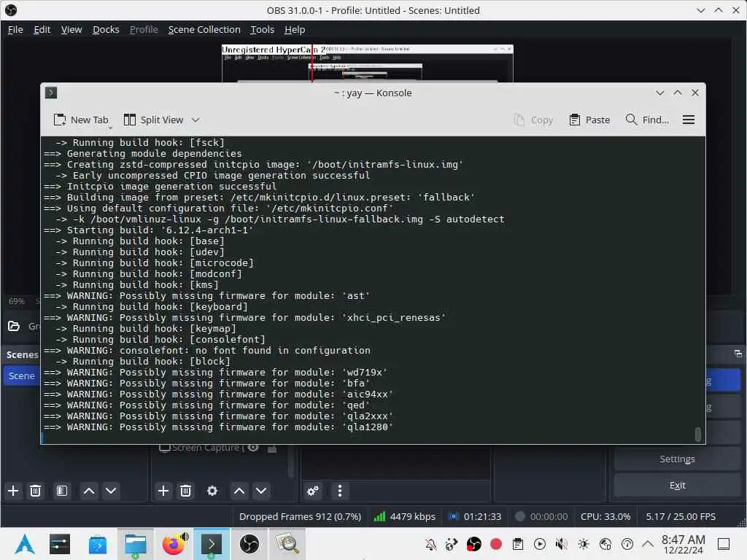Open the File menu in OBS
747x560 pixels.
click(15, 29)
